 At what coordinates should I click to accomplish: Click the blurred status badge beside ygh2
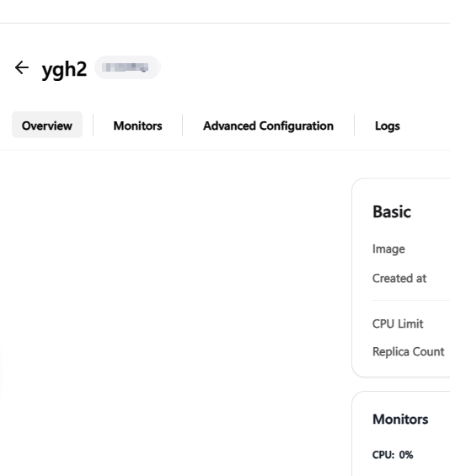127,67
